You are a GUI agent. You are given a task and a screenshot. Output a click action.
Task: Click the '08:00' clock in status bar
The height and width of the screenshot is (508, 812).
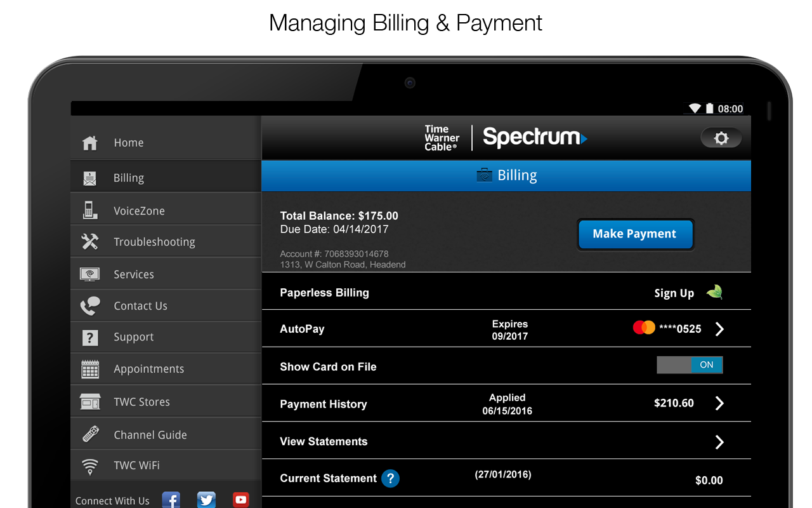point(731,109)
